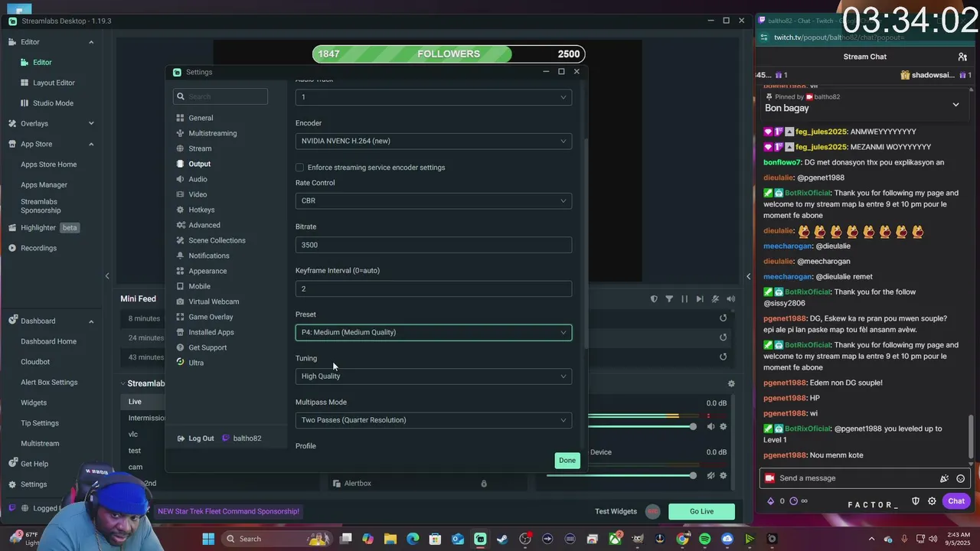980x551 pixels.
Task: Expand the Audio Track dropdown
Action: [x=433, y=97]
